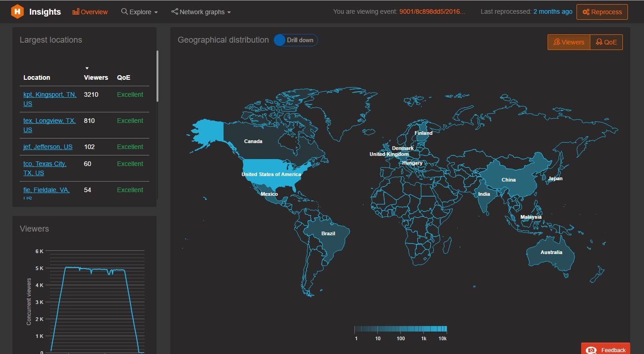Open the Network graphs dropdown
The width and height of the screenshot is (644, 354).
201,11
